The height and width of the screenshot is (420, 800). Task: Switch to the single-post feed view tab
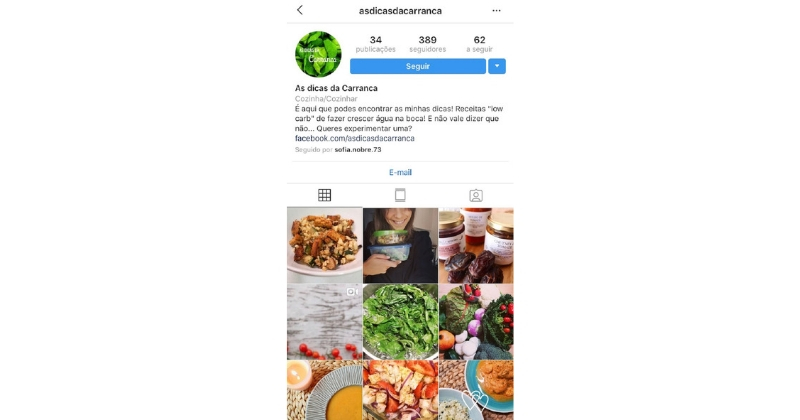click(x=400, y=195)
